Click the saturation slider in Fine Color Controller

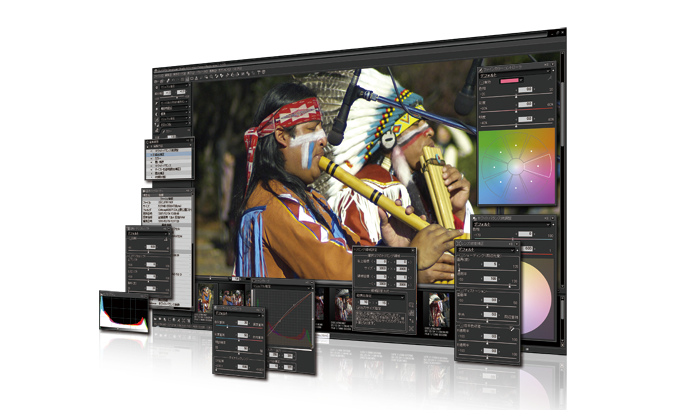pos(516,111)
